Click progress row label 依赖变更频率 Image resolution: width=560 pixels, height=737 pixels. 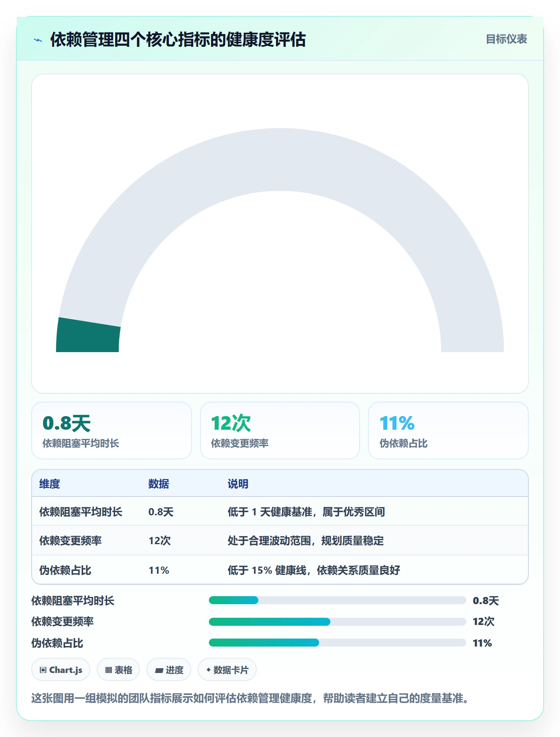(62, 621)
